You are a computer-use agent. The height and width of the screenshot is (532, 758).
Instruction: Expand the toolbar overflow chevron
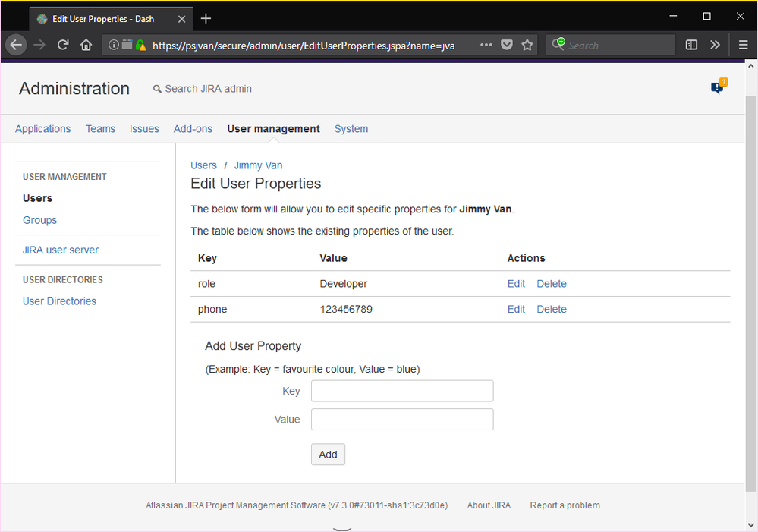point(715,45)
